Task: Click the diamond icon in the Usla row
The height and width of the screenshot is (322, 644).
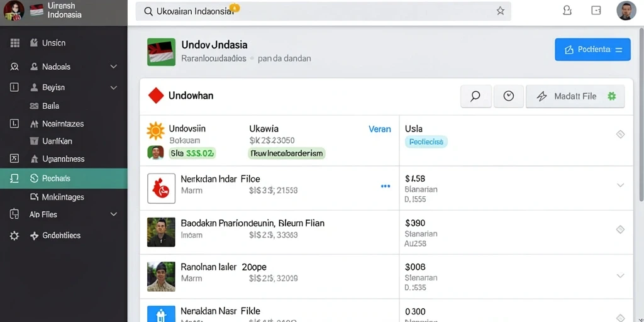Action: pos(620,134)
